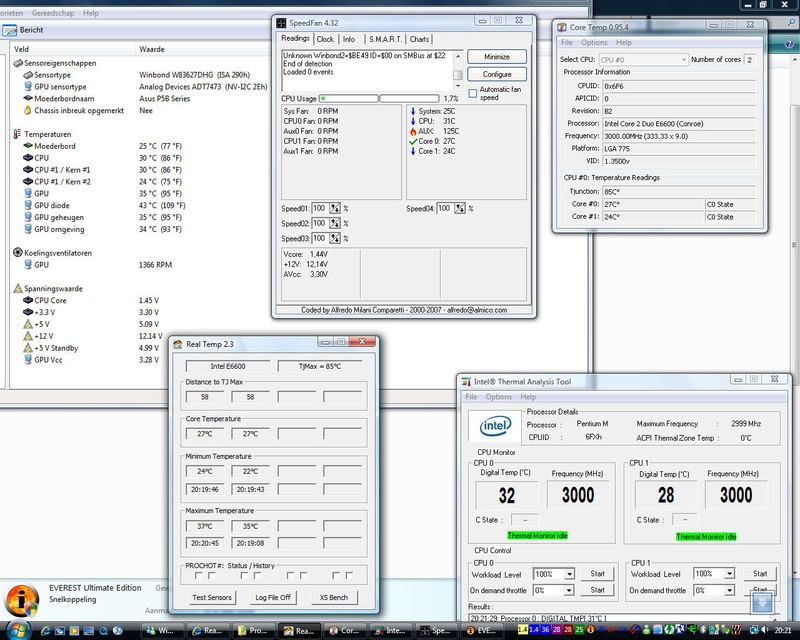
Task: Click the Core Temp title bar icon
Action: [x=562, y=27]
